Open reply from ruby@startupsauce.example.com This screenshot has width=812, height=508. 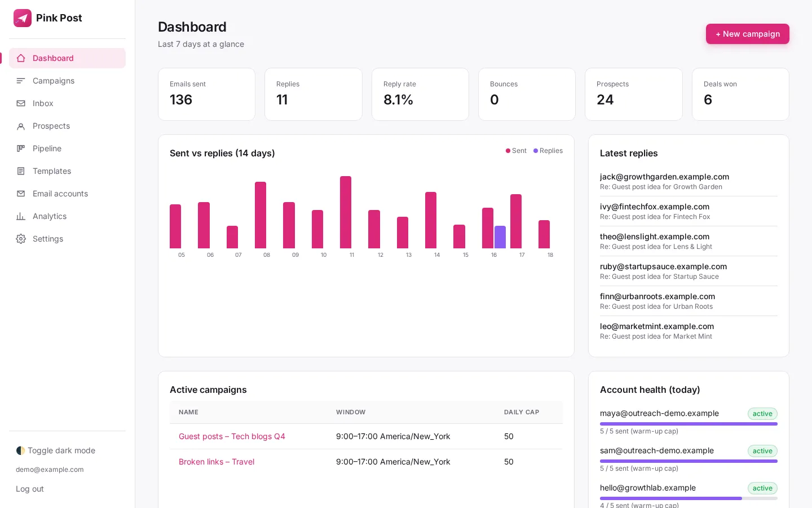689,271
